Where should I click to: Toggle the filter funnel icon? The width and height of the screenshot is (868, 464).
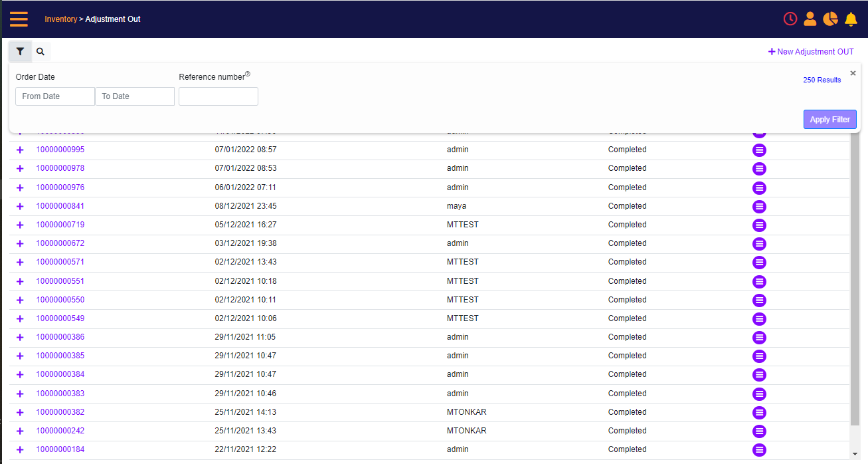(20, 51)
